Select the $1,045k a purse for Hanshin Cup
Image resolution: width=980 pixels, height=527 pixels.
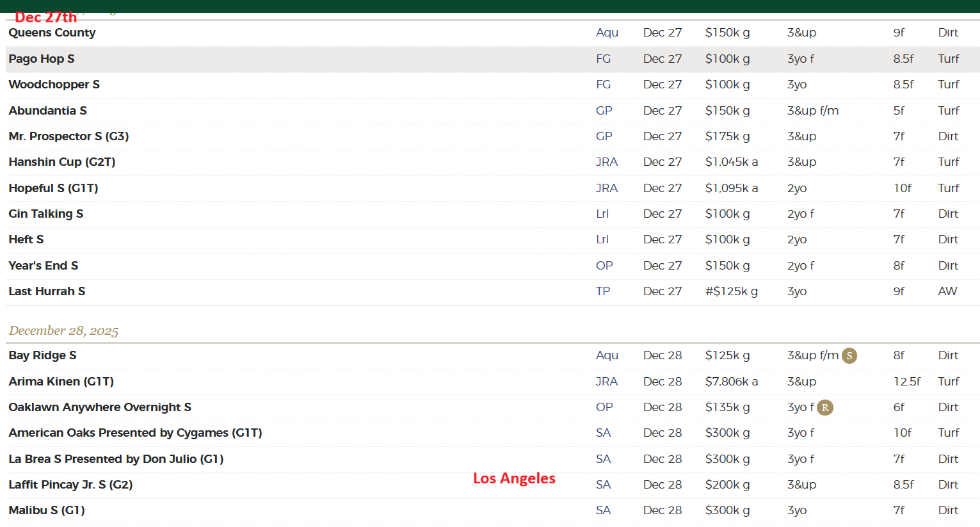pos(732,162)
